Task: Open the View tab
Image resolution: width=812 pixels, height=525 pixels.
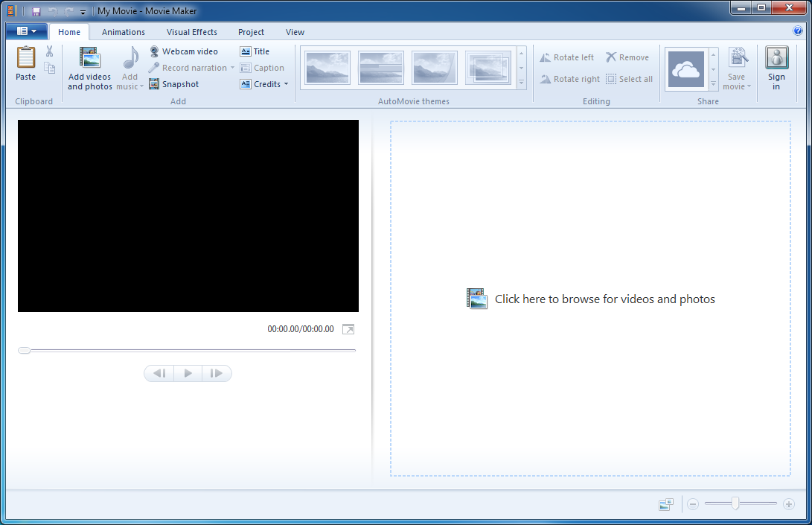Action: (295, 31)
